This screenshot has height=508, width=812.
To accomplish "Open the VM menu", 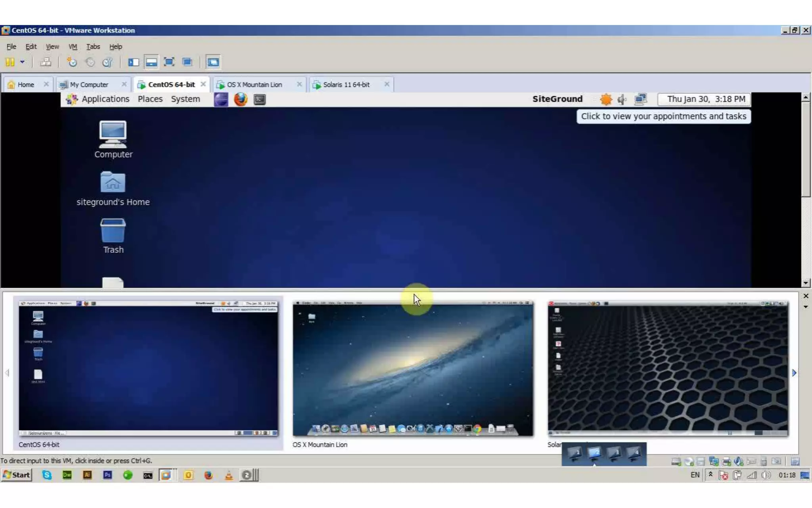I will click(x=73, y=46).
